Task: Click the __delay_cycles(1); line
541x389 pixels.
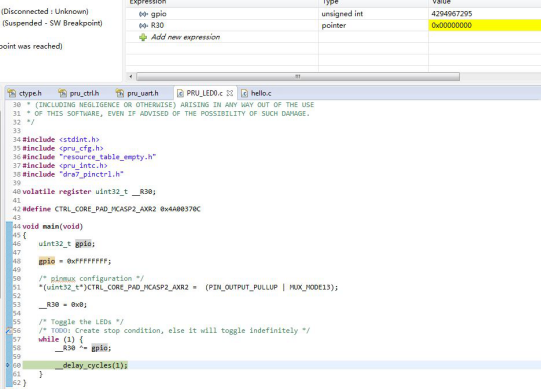Action: [91, 365]
